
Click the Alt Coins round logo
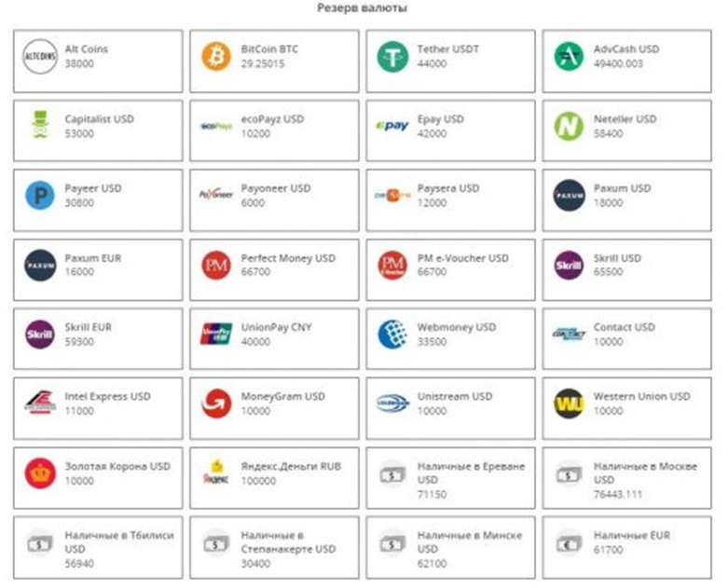(x=40, y=56)
